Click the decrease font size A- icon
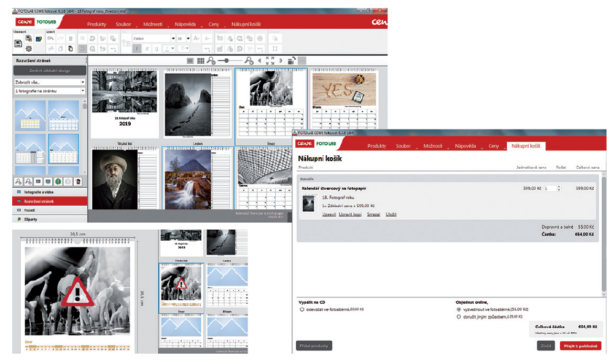The width and height of the screenshot is (614, 364). point(208,38)
